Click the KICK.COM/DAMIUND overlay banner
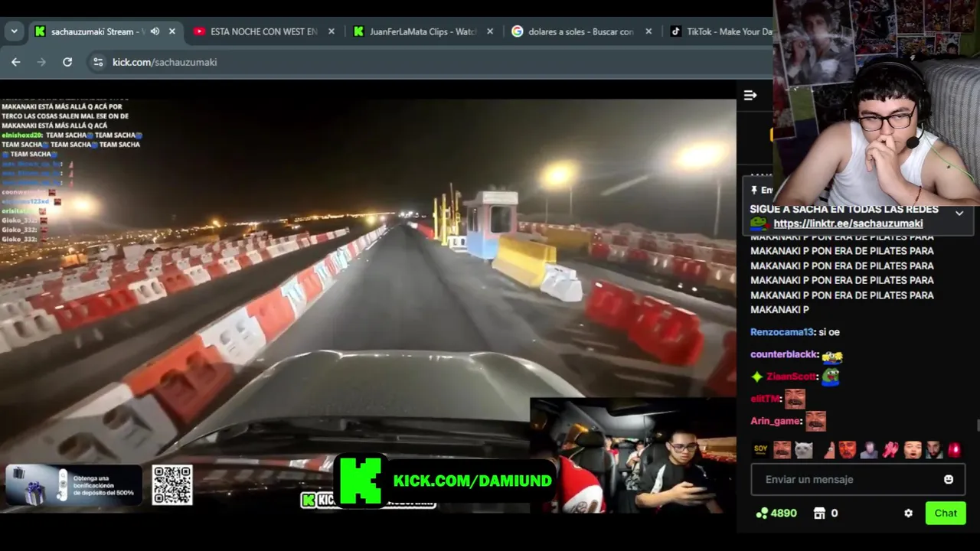Screen dimensions: 980x551 (x=446, y=481)
